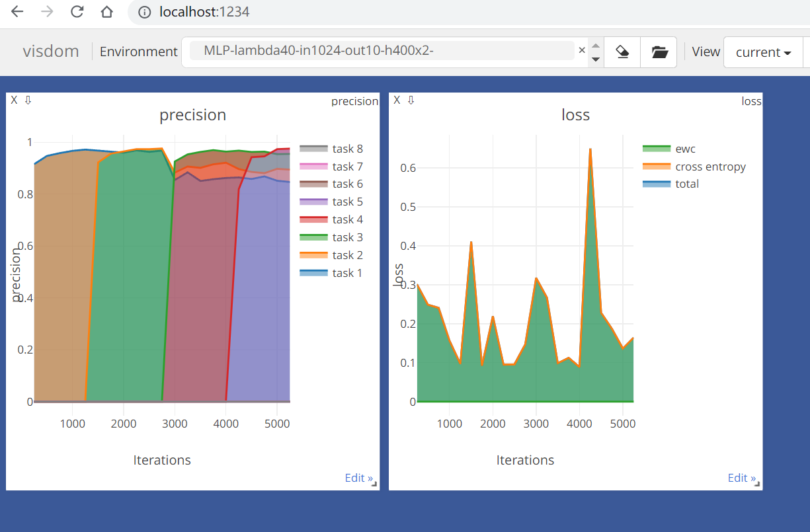Click the loss chart title
Image resolution: width=810 pixels, height=532 pixels.
[575, 115]
